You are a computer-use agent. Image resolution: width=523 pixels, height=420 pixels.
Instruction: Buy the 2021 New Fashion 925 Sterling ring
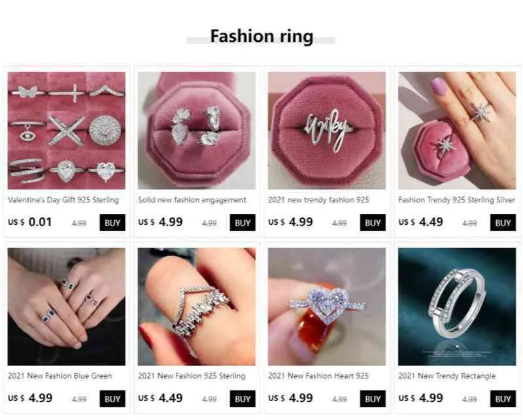pos(243,398)
